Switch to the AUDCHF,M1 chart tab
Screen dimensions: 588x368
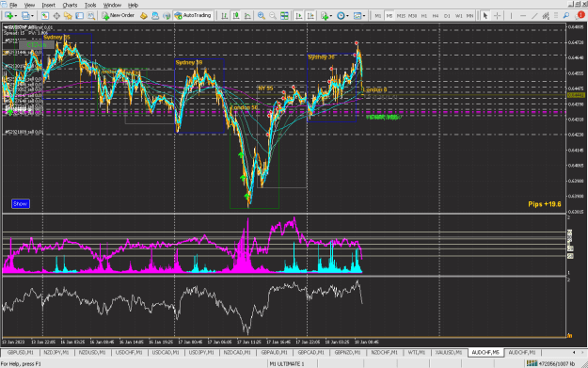click(x=522, y=353)
